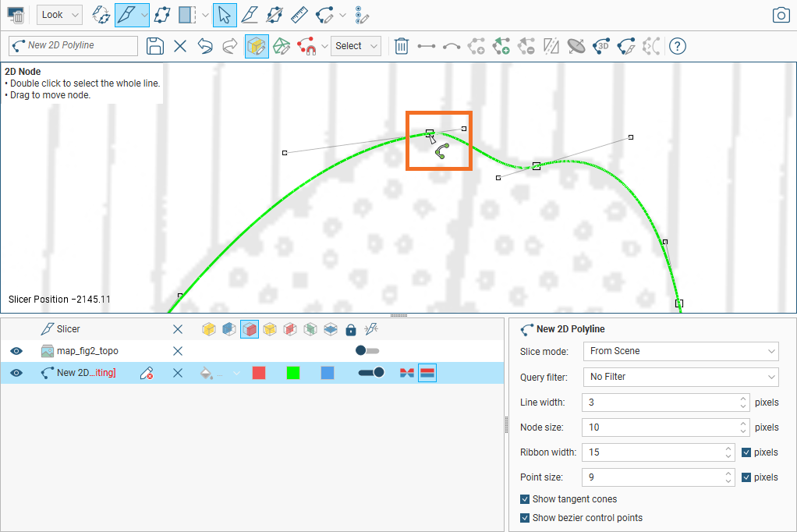Take a screenshot with the camera icon

[781, 15]
